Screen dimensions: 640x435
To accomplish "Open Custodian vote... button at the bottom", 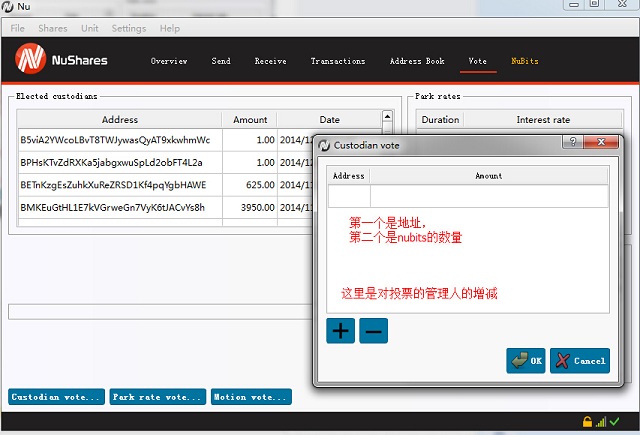I will point(56,397).
